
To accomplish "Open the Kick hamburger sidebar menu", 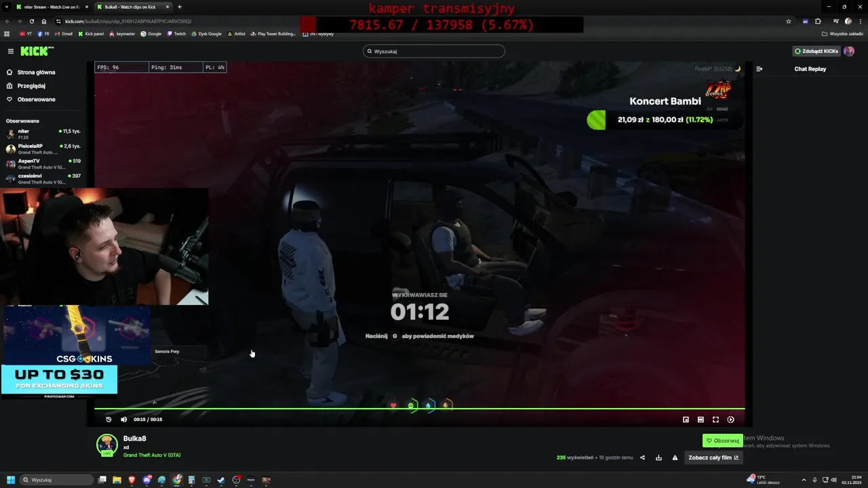I will [x=11, y=51].
